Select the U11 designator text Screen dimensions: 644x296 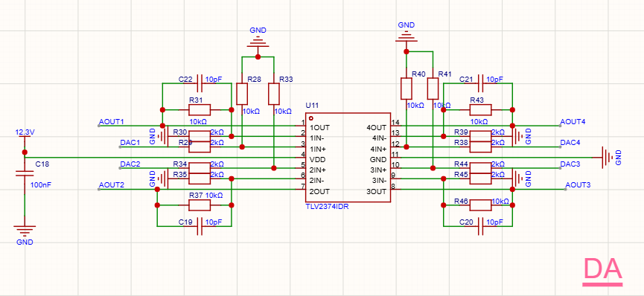pyautogui.click(x=312, y=106)
